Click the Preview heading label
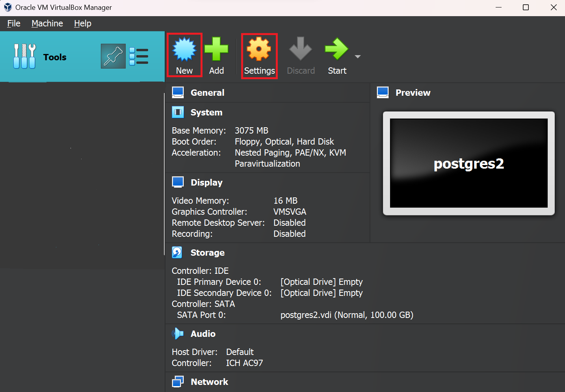565x392 pixels. click(x=413, y=93)
